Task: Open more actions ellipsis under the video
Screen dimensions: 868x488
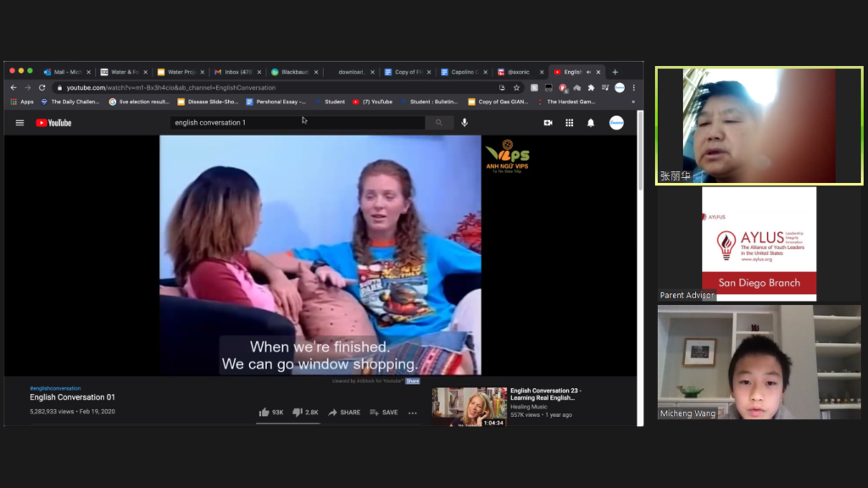Action: [413, 413]
